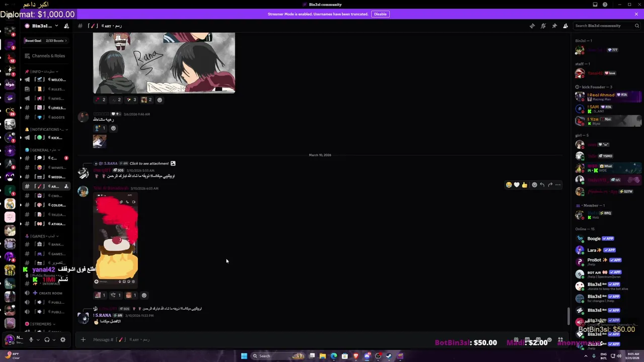Click the invite people icon beside server name

66,26
